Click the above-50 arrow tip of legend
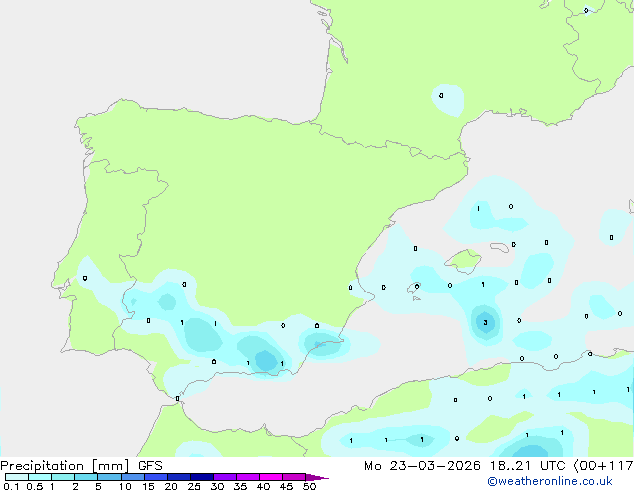Image resolution: width=634 pixels, height=490 pixels. 317,478
